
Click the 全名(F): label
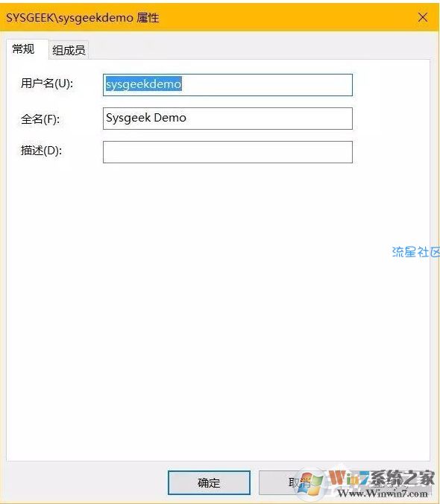click(40, 119)
